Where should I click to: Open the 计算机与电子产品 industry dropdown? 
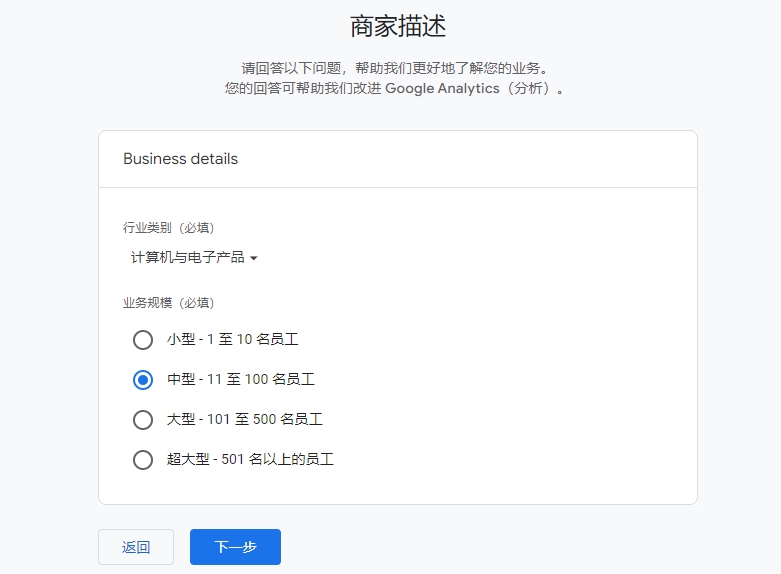pyautogui.click(x=194, y=258)
